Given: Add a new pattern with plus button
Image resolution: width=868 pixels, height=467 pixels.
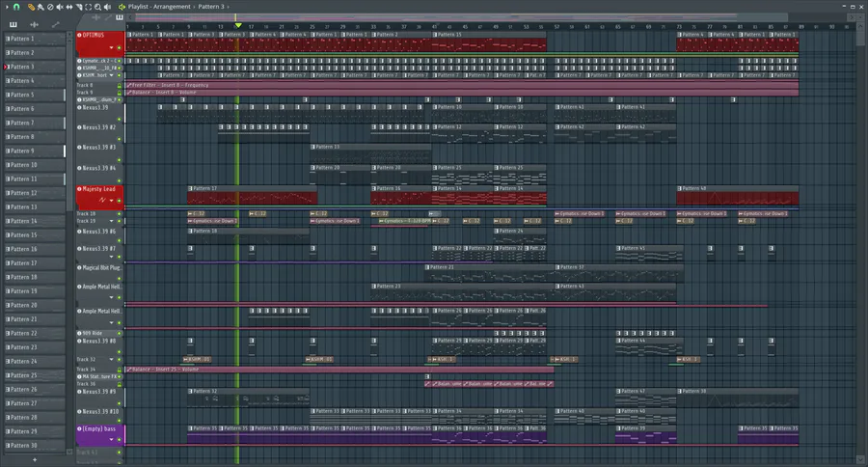Looking at the screenshot, I should point(35,459).
